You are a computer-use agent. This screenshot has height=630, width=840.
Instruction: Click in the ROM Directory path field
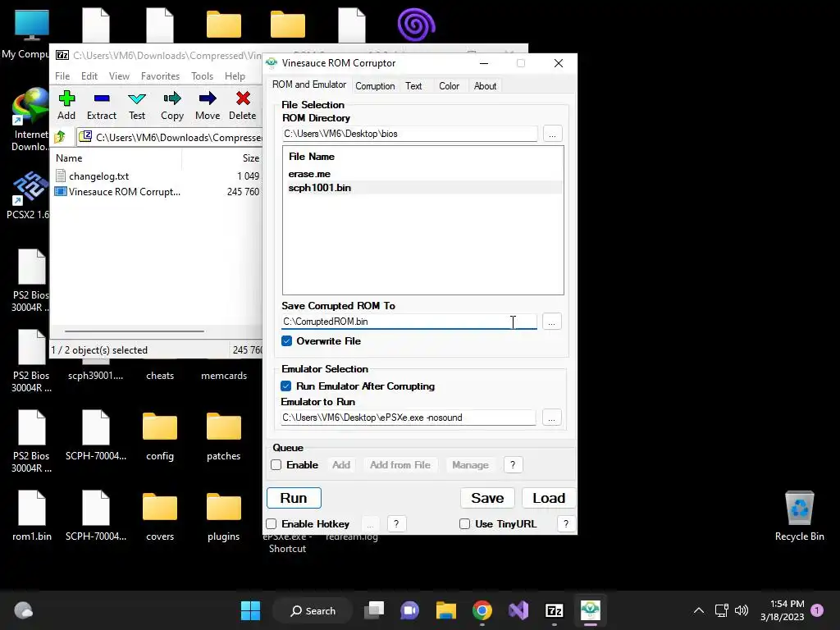[x=410, y=134]
